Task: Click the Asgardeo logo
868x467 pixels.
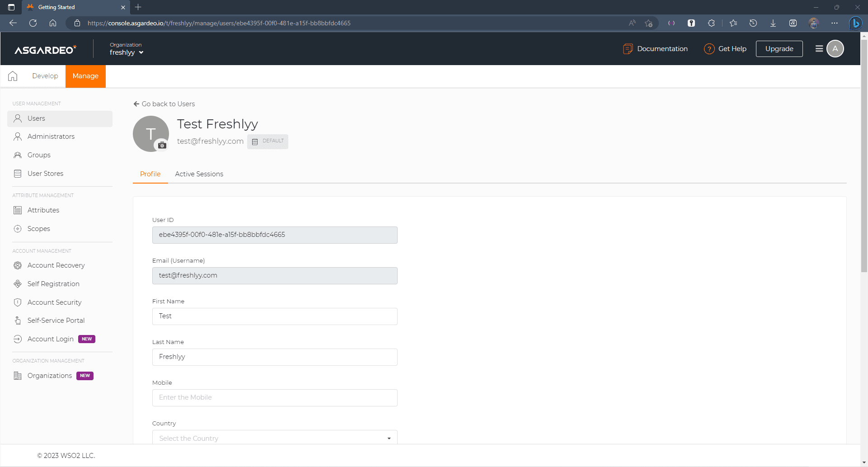Action: [46, 49]
